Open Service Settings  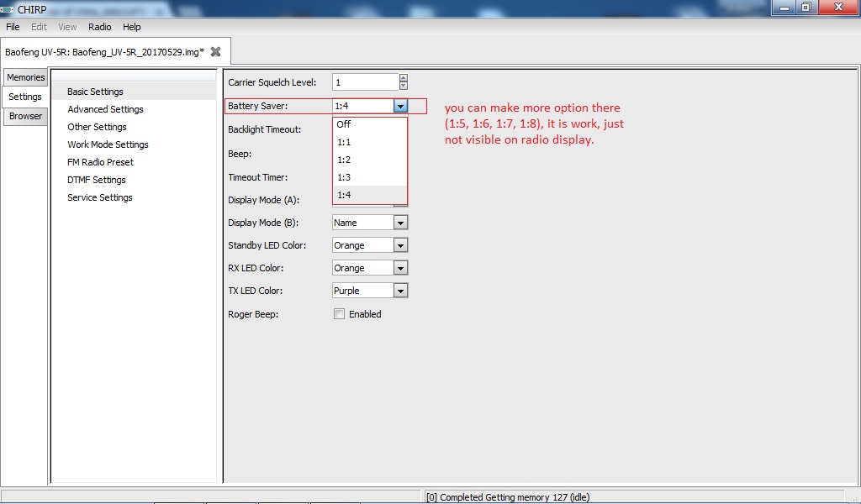coord(134,197)
